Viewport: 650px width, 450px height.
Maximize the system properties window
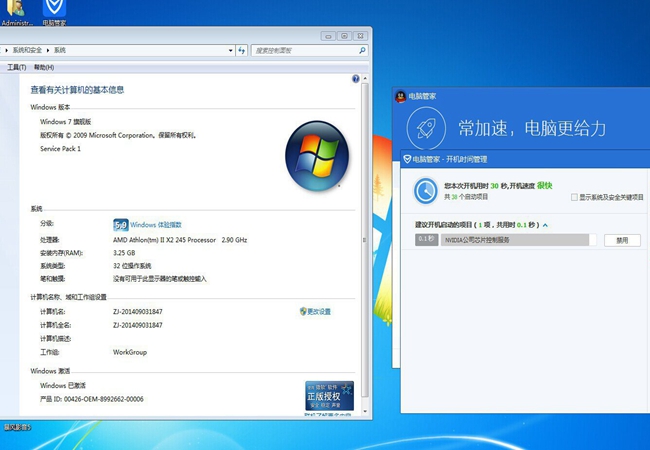pyautogui.click(x=344, y=36)
